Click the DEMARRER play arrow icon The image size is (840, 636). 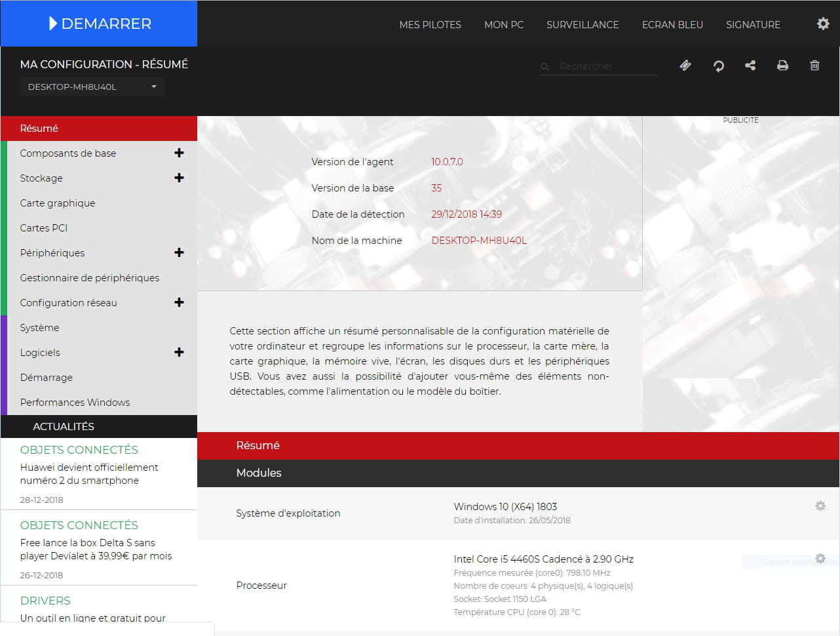pos(53,24)
